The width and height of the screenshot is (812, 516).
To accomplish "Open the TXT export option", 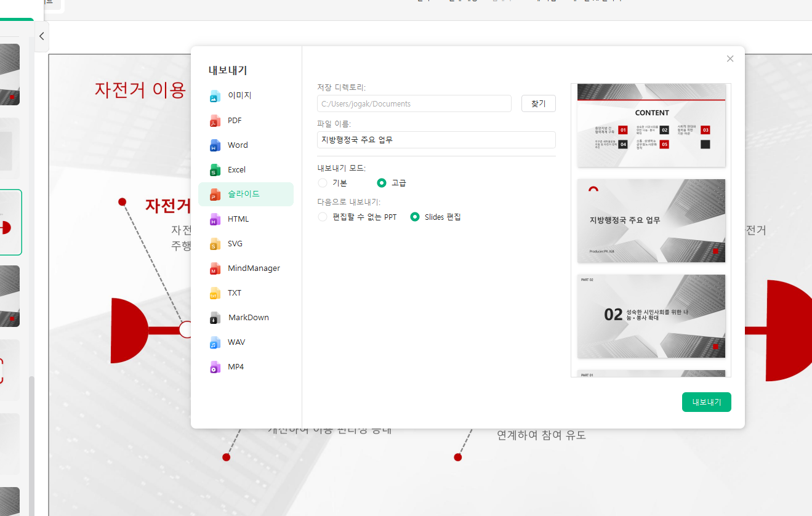I will [x=246, y=293].
